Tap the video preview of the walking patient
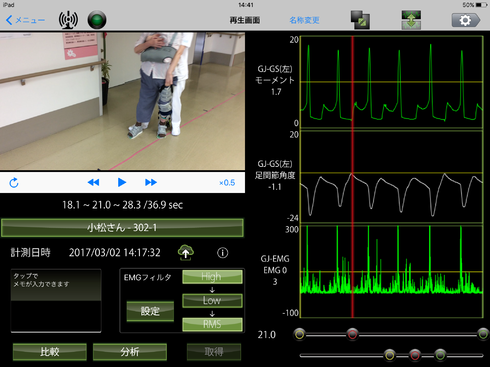This screenshot has width=490, height=367. 122,101
